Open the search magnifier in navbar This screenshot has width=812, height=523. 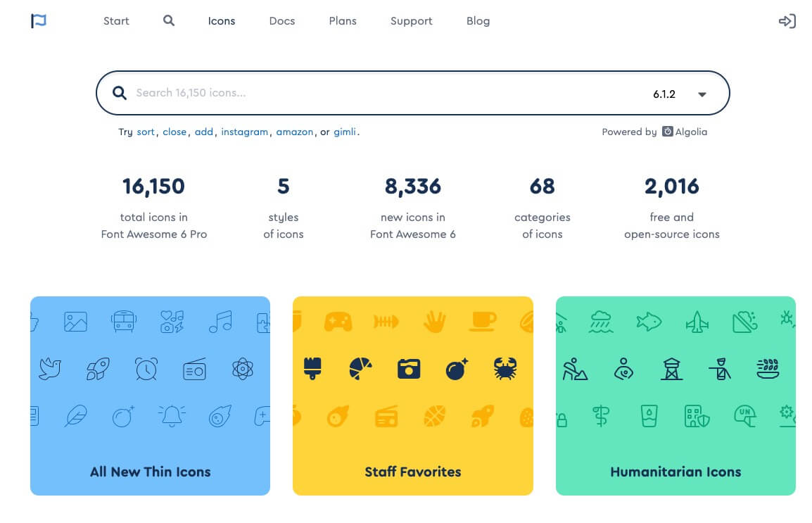[169, 20]
